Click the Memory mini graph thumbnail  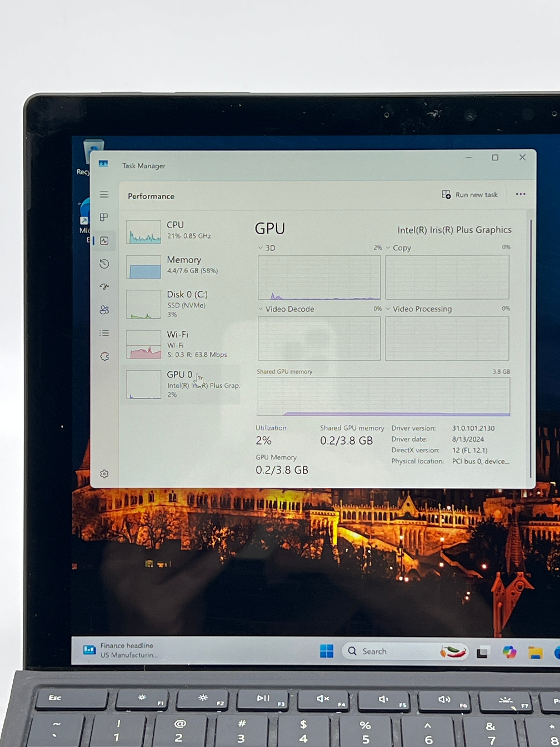click(x=144, y=267)
